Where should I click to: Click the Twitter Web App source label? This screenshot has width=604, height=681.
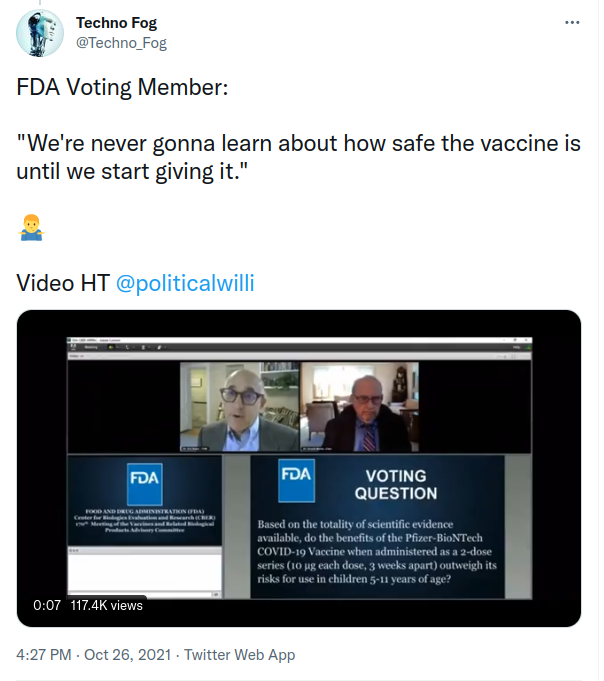[x=241, y=655]
